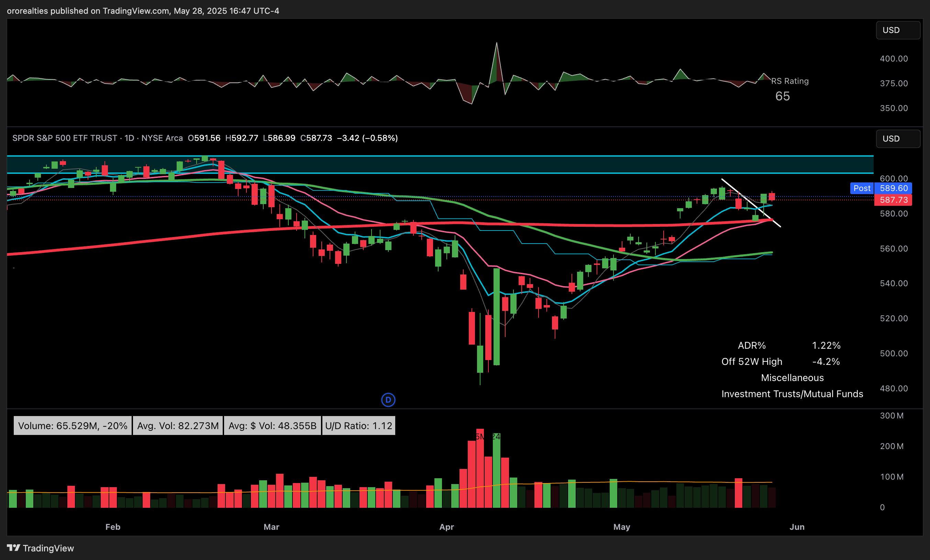Image resolution: width=930 pixels, height=560 pixels.
Task: Click the Mar label on time axis
Action: point(272,527)
